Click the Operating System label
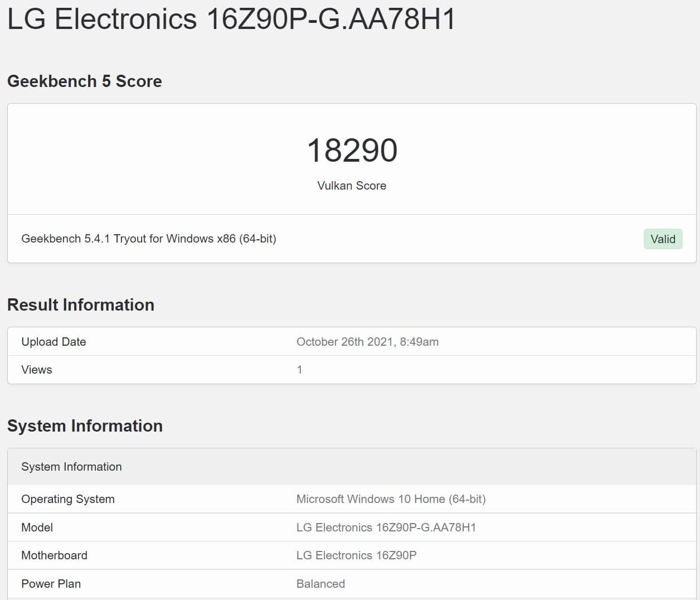 tap(68, 499)
